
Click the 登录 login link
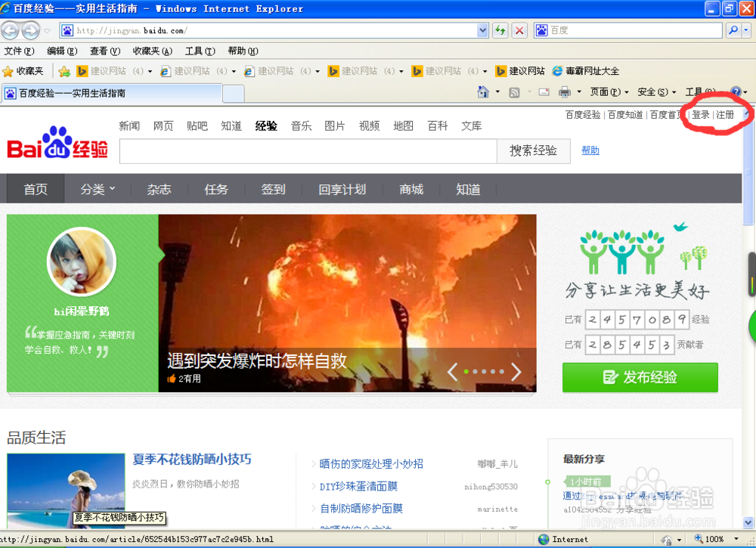coord(701,115)
